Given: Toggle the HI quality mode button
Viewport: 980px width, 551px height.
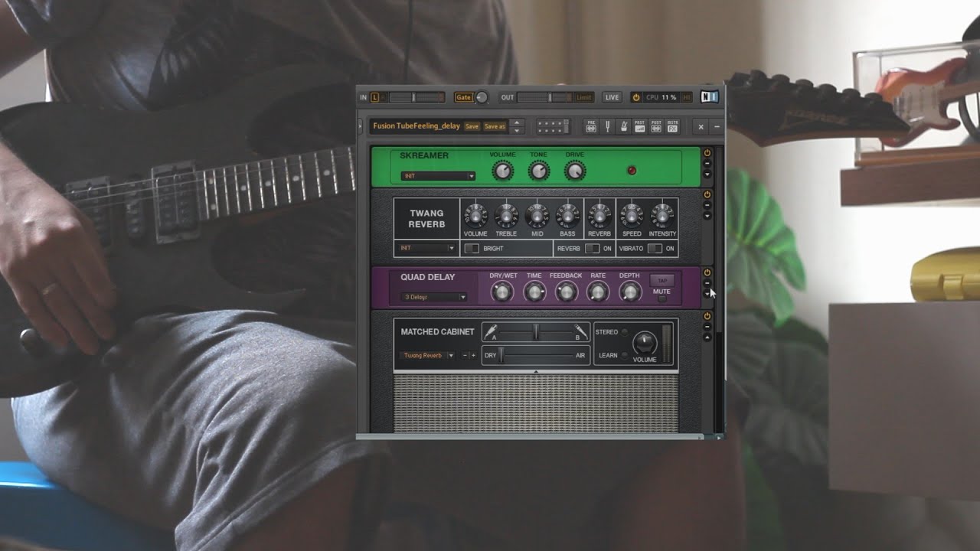Looking at the screenshot, I should point(687,97).
